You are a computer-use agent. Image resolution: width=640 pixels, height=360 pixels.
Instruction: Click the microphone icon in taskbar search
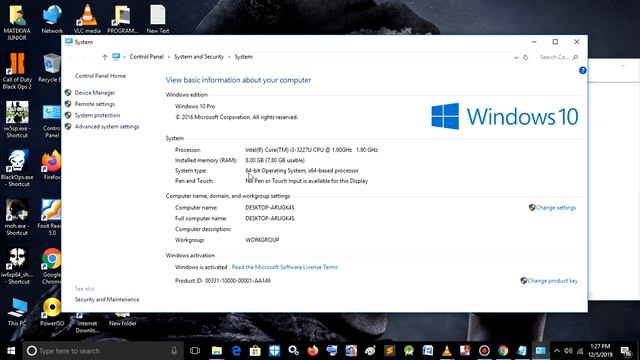[x=174, y=351]
